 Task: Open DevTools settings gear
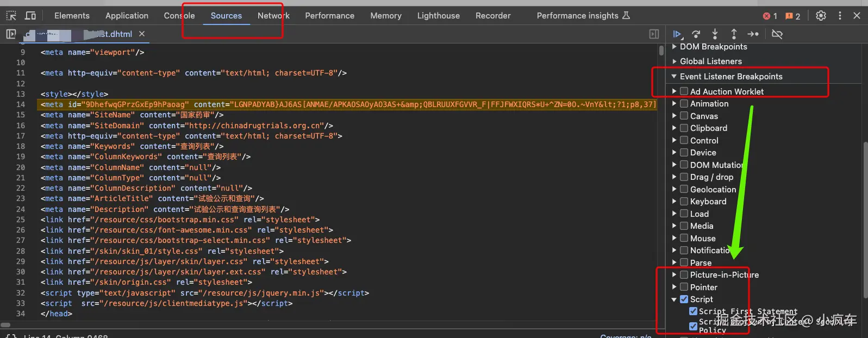tap(821, 16)
